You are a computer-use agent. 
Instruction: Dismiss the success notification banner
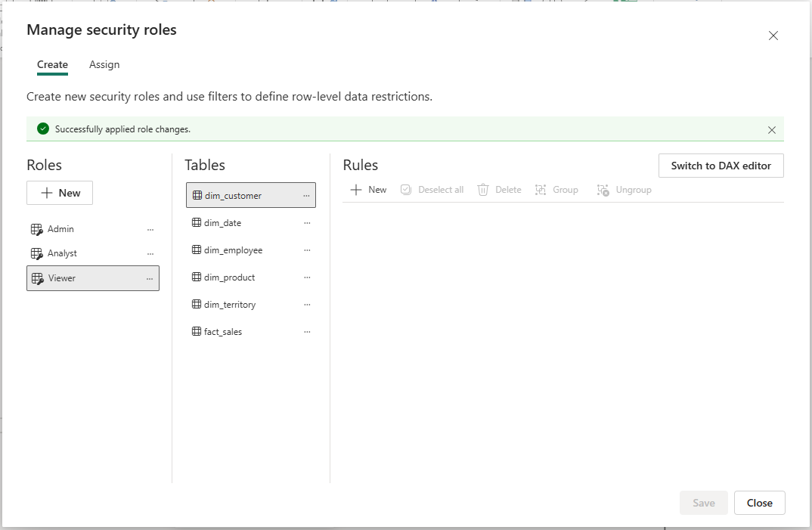(772, 129)
